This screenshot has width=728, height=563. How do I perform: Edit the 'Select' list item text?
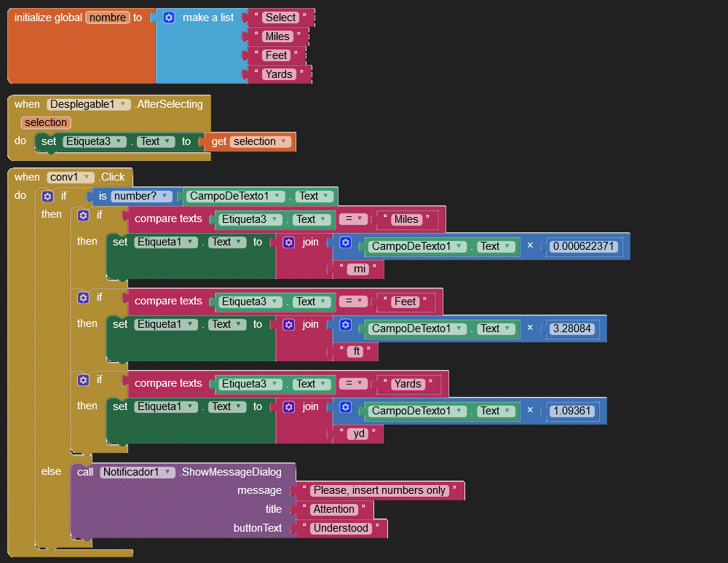281,17
